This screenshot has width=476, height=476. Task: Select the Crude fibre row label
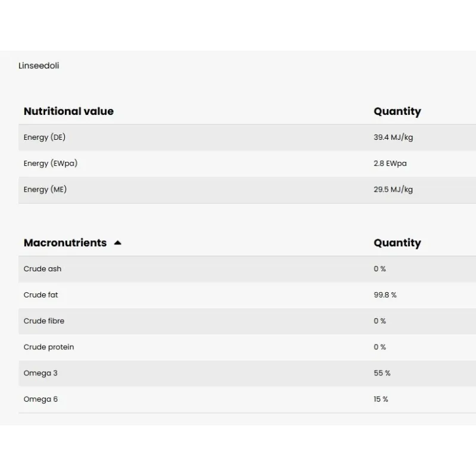point(44,321)
